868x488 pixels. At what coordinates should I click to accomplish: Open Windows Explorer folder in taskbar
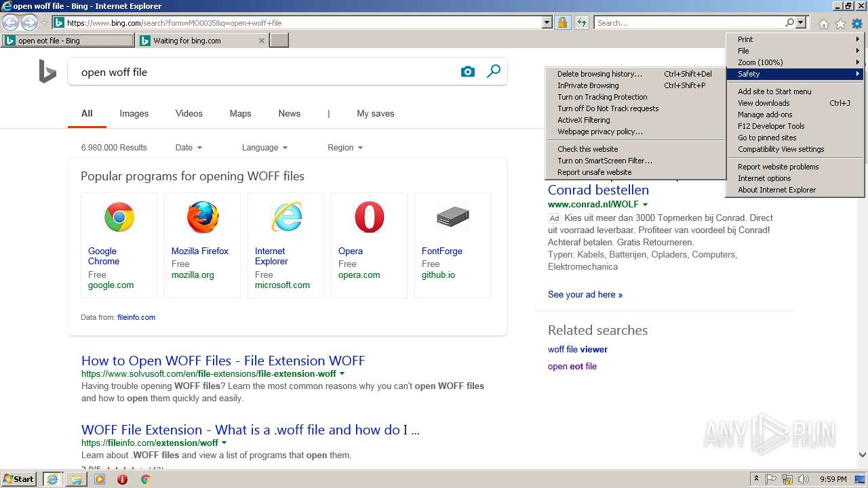77,479
